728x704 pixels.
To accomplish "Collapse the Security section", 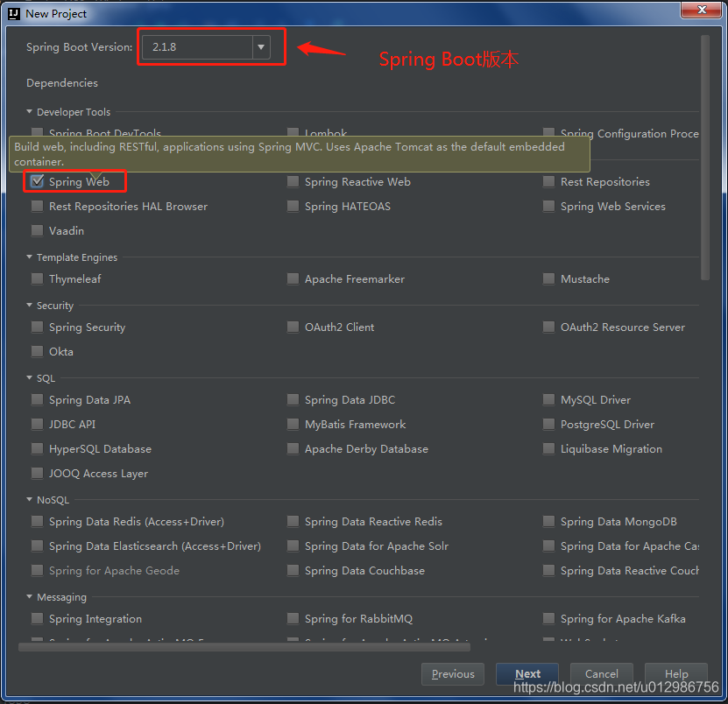I will (x=29, y=306).
